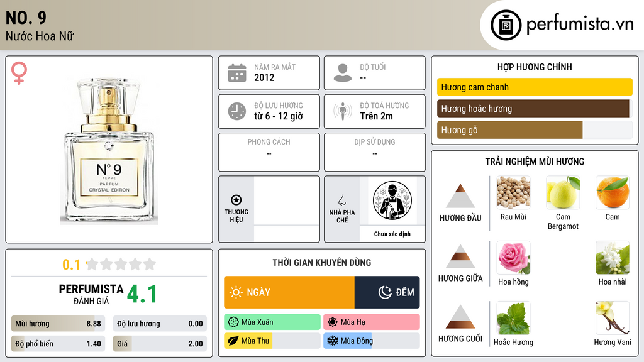644x362 pixels.
Task: Click the leaf icon for Mùa Thu
Action: click(233, 341)
